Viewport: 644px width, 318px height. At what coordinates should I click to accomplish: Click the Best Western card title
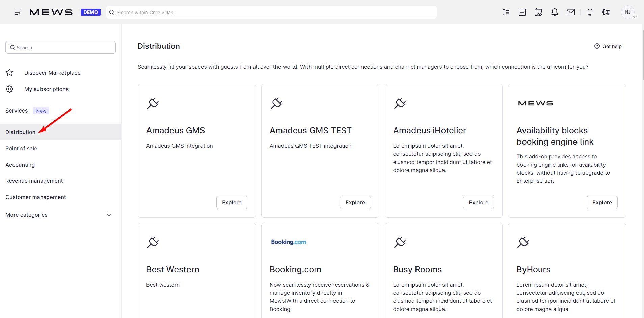pos(173,269)
